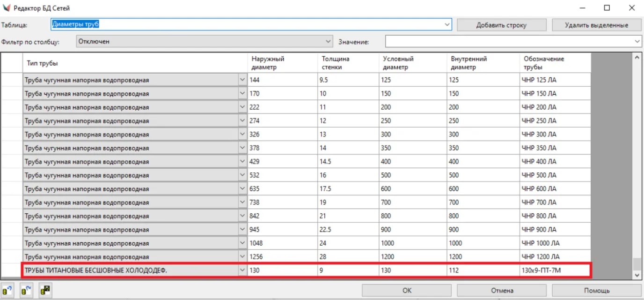Select the cell 130x9-ПТ-7М
Viewport: 644px width, 300px height.
[555, 270]
